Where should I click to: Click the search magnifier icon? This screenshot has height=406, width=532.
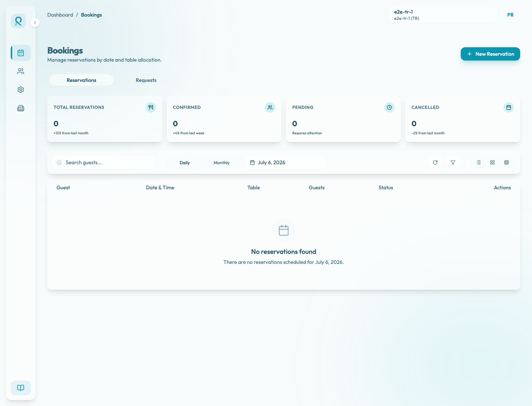coord(59,162)
